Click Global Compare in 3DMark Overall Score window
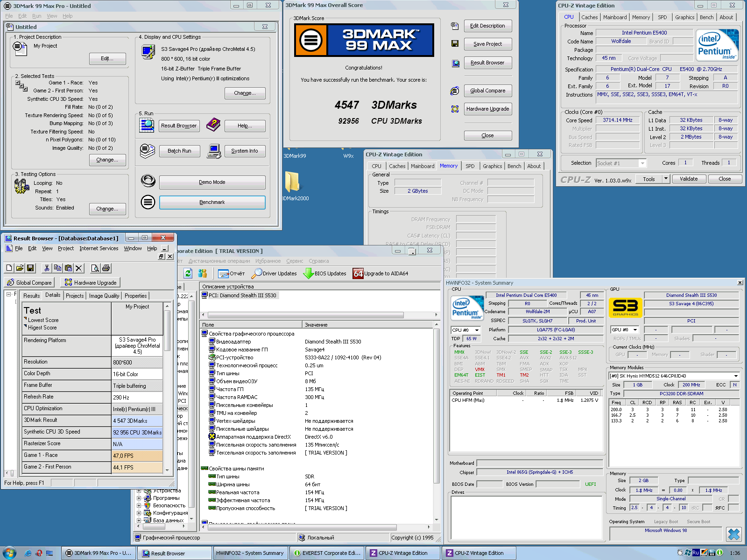The image size is (747, 560). [488, 91]
